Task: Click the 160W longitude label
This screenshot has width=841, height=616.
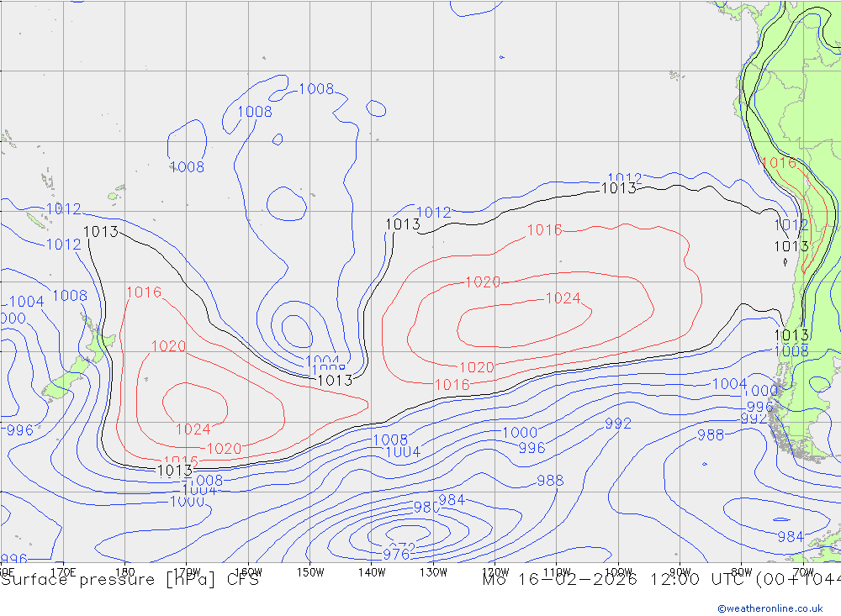Action: 248,572
